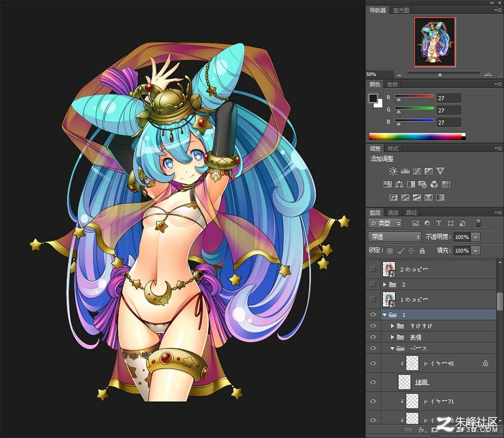The width and height of the screenshot is (504, 438).
Task: Filter layers by smart objects
Action: pyautogui.click(x=463, y=223)
